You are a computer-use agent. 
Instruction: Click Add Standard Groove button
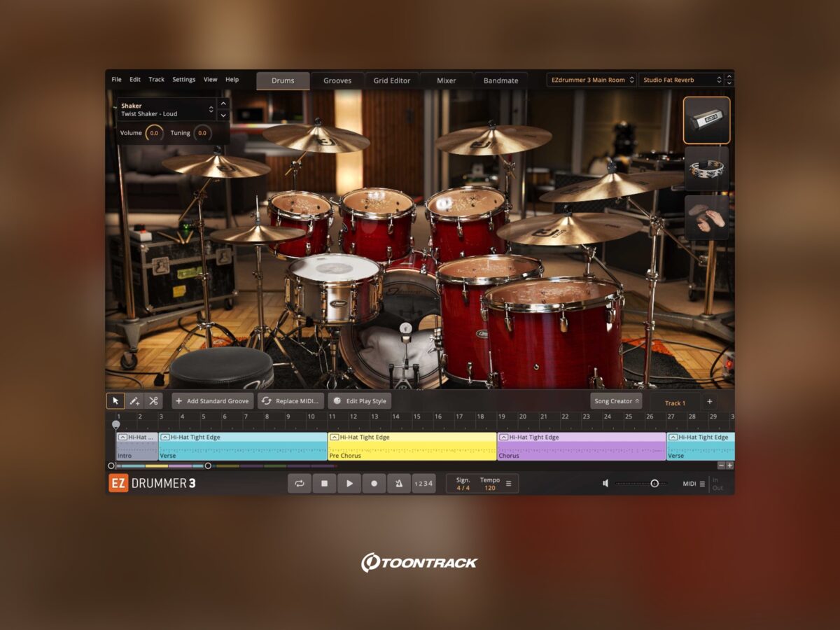(213, 401)
